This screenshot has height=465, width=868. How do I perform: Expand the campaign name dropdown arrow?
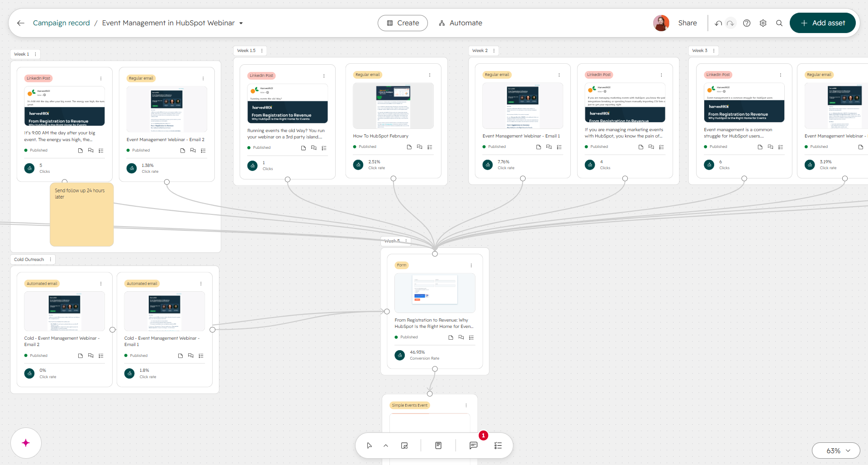coord(241,23)
